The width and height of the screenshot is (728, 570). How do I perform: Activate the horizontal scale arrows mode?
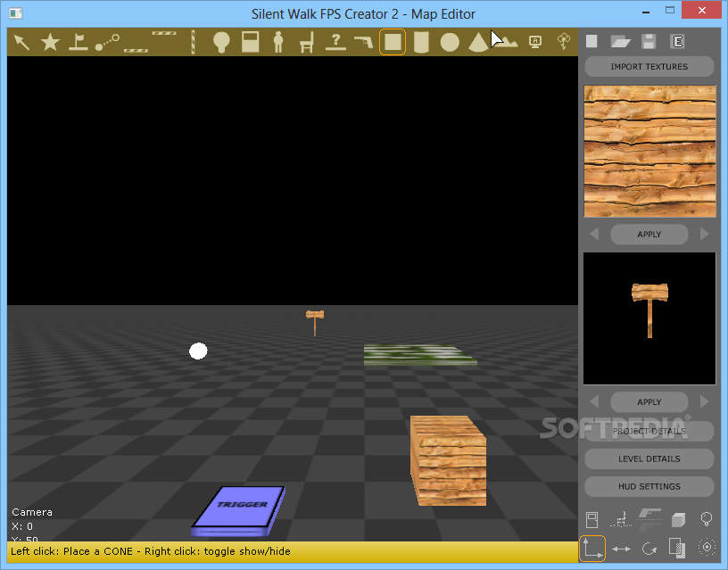[621, 549]
